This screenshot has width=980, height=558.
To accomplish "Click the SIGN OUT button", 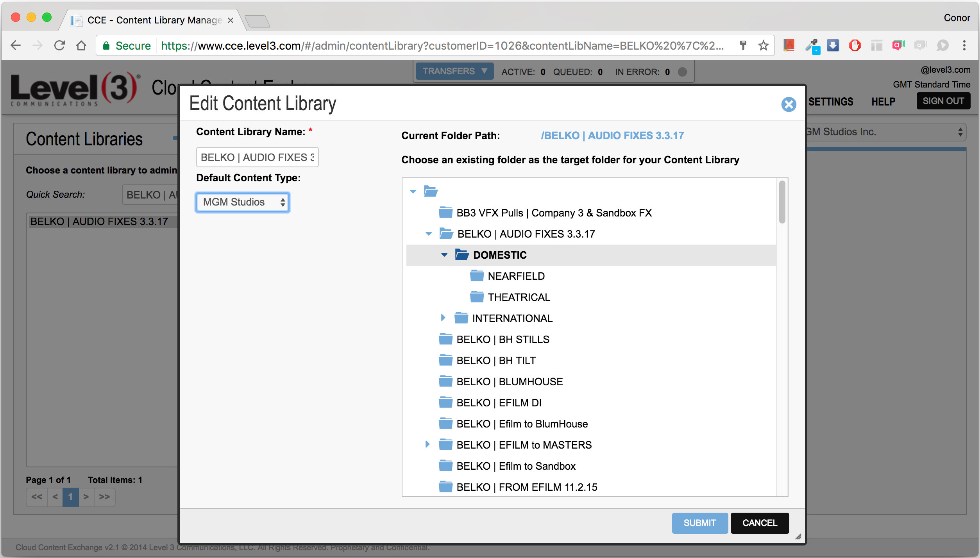I will 943,101.
